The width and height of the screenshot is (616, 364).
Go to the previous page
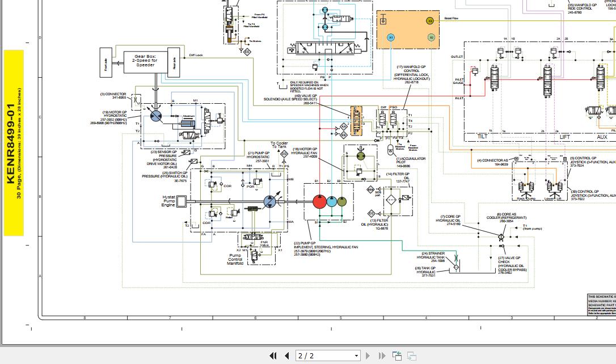[x=286, y=355]
